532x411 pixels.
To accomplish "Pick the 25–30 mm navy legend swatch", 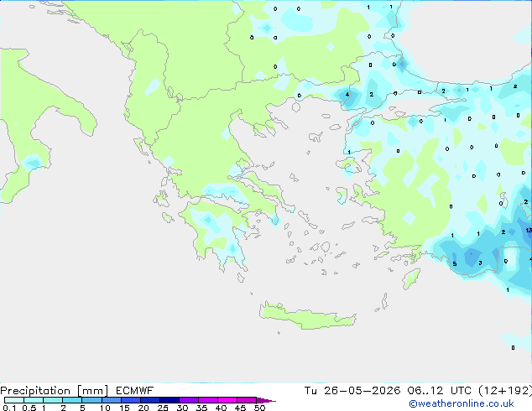I will click(170, 400).
